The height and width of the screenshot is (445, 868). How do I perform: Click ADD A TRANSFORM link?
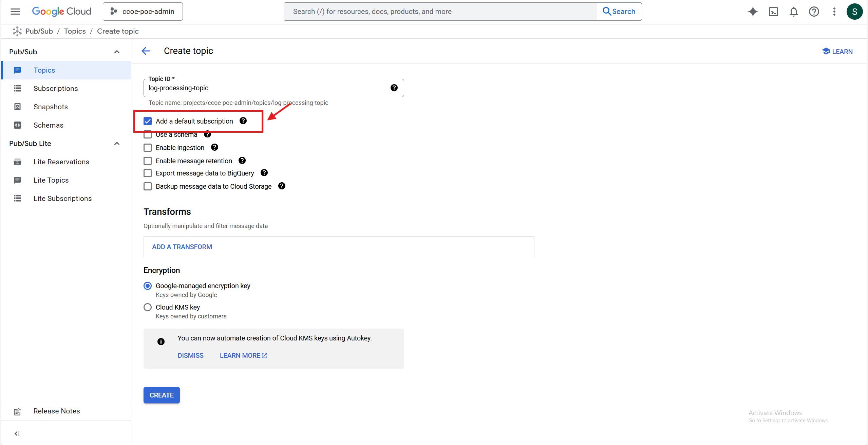pyautogui.click(x=182, y=247)
